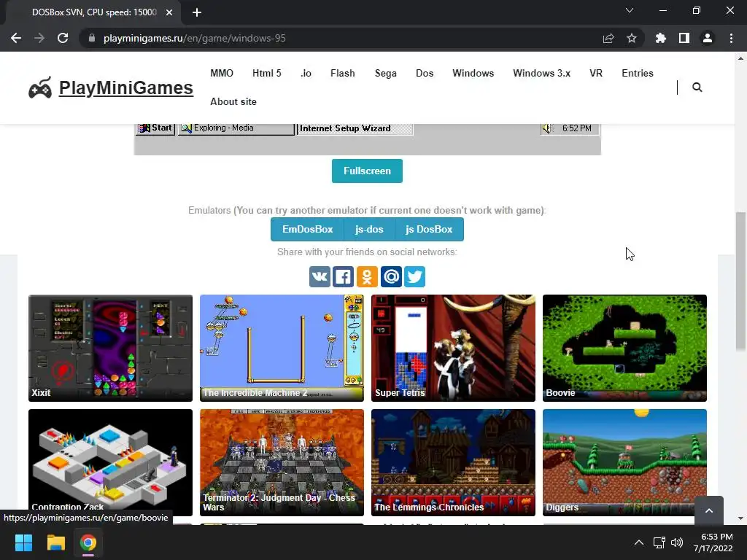The height and width of the screenshot is (560, 747).
Task: Open the Chrome profile icon
Action: pos(708,38)
